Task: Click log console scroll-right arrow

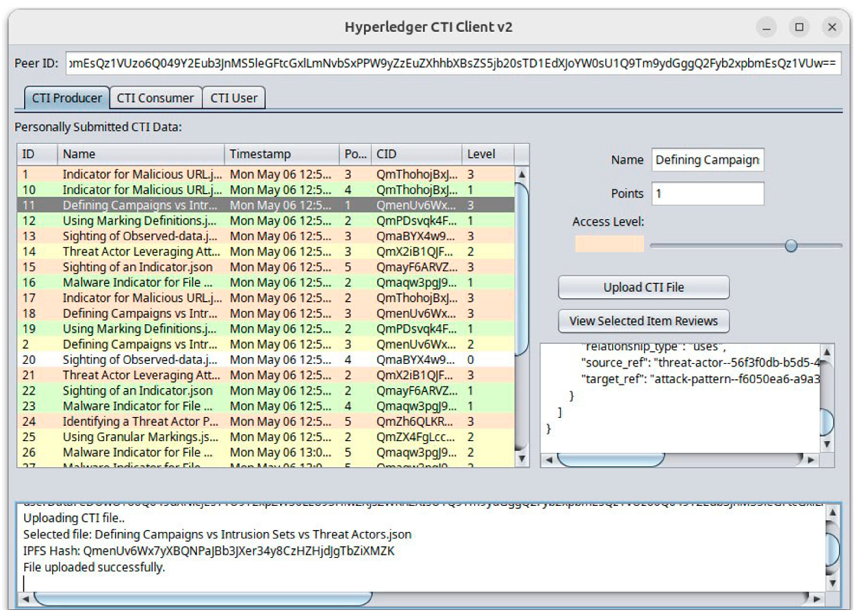Action: (817, 599)
